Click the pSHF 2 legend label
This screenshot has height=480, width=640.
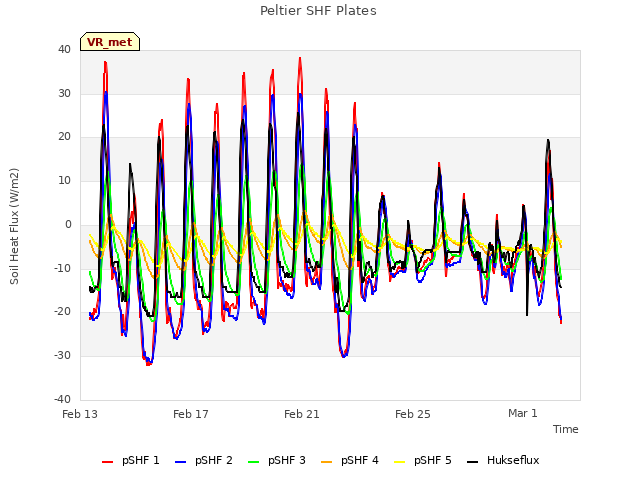tap(214, 460)
